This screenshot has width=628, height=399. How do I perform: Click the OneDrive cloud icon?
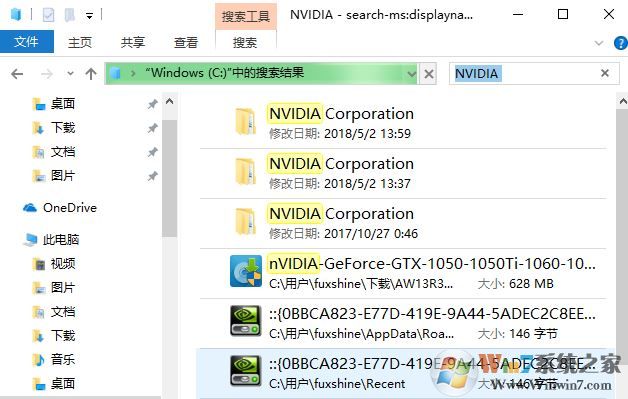coord(30,208)
